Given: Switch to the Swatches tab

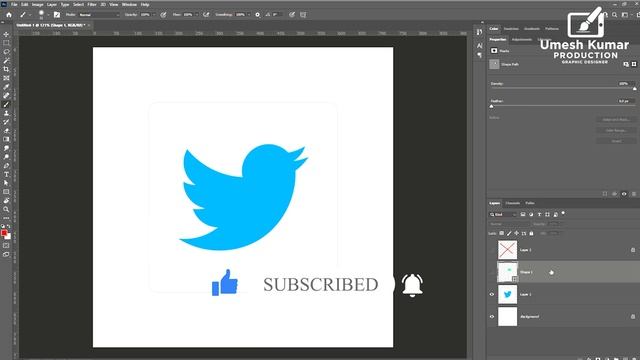Looking at the screenshot, I should click(511, 29).
